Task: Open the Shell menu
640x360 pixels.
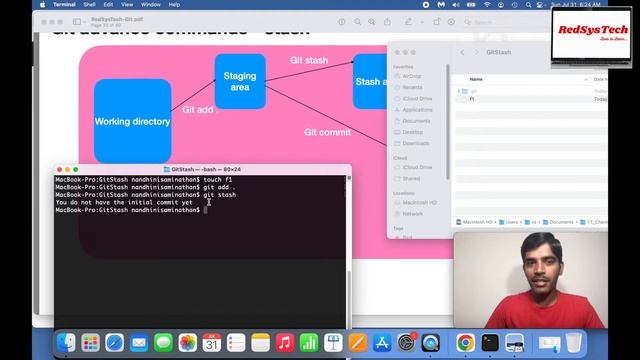Action: click(x=89, y=4)
